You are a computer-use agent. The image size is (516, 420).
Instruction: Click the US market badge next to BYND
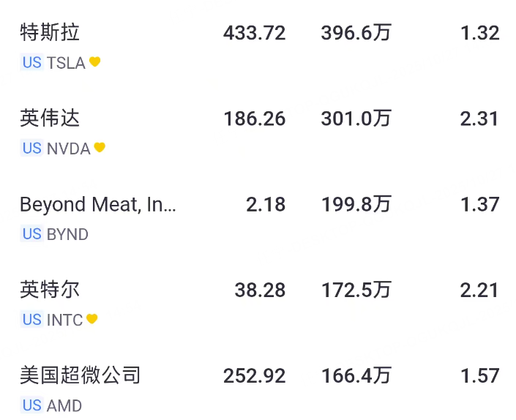pos(31,234)
